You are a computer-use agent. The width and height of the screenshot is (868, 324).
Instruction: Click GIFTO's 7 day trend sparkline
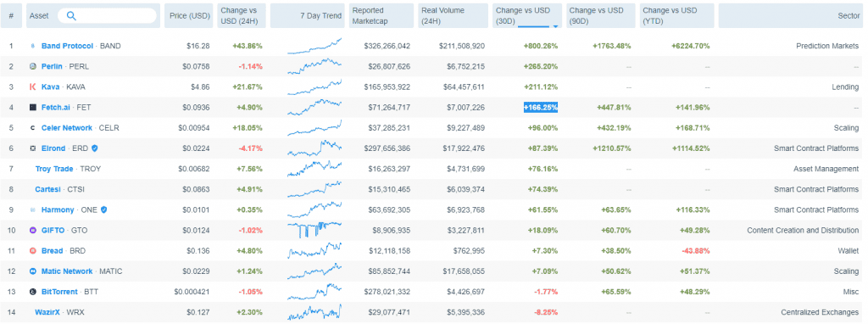point(314,231)
